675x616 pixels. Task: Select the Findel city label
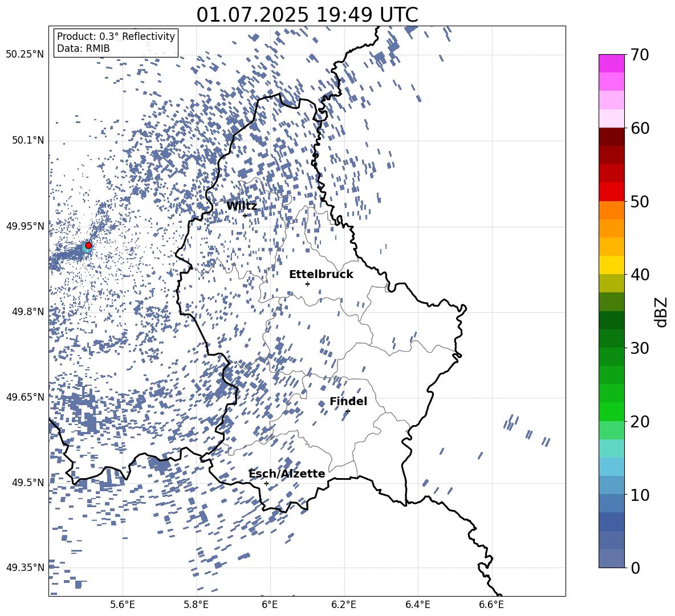(348, 401)
